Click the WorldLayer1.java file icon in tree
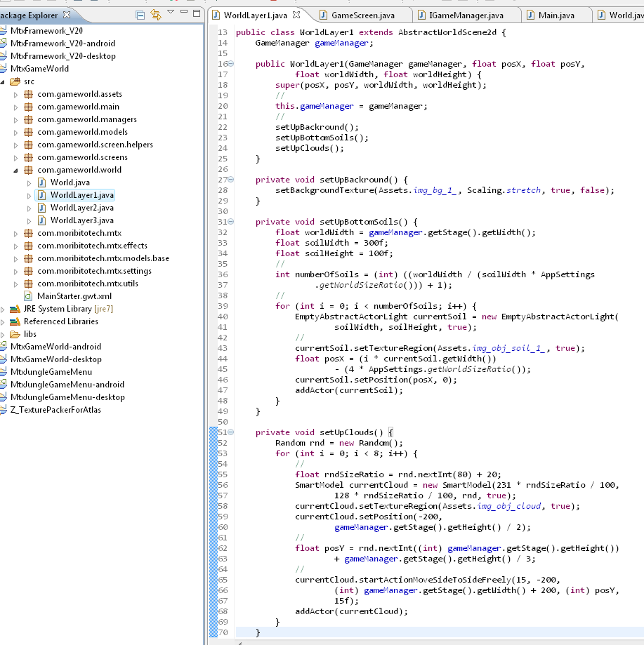Image resolution: width=644 pixels, height=645 pixels. point(41,195)
